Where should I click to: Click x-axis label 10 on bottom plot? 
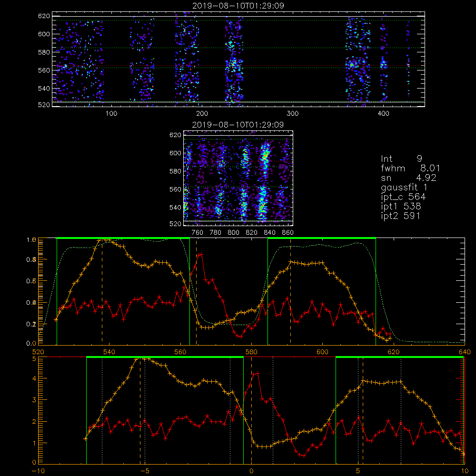465,471
